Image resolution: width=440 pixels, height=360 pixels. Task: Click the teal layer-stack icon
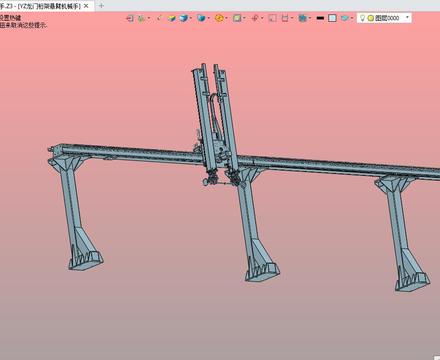click(x=344, y=18)
